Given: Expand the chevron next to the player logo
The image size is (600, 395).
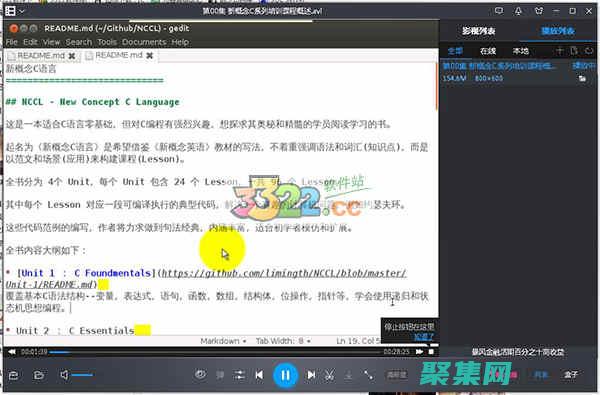Looking at the screenshot, I should (21, 11).
